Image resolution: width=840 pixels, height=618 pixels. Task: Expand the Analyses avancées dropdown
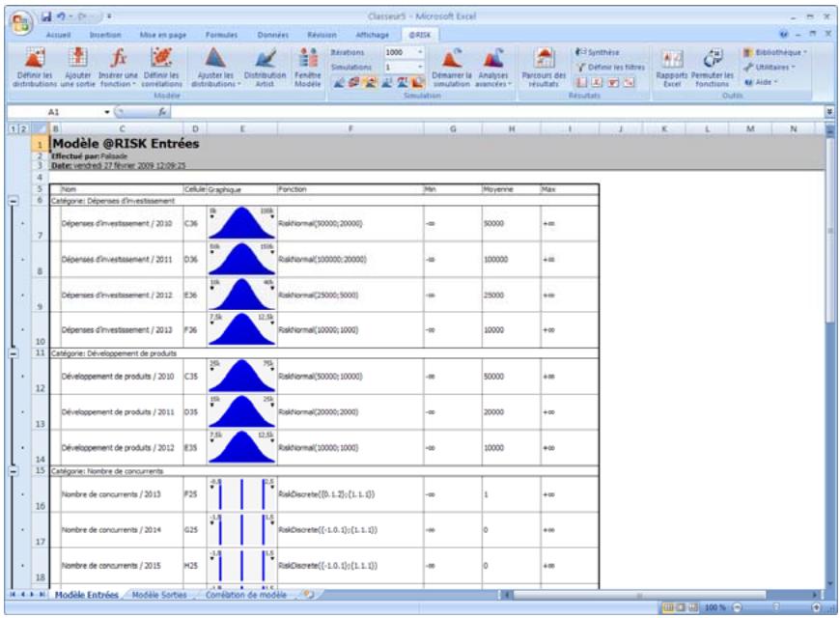point(492,72)
